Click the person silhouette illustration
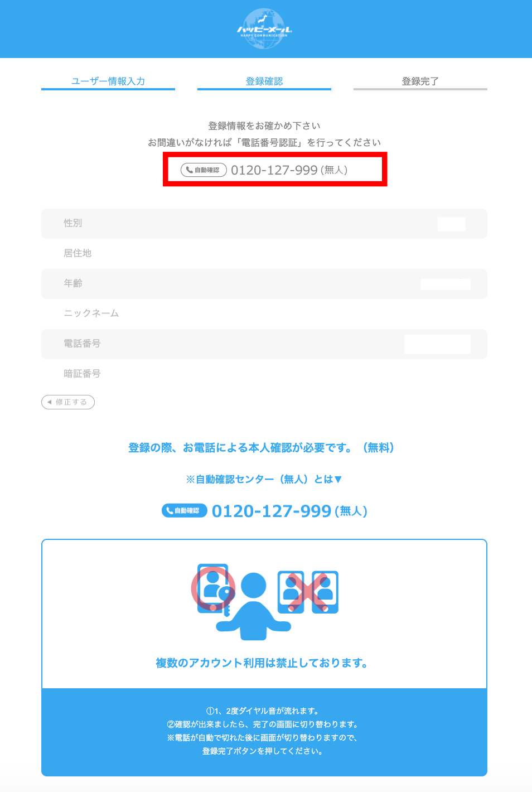Screen dimensions: 532x792 click(x=254, y=606)
